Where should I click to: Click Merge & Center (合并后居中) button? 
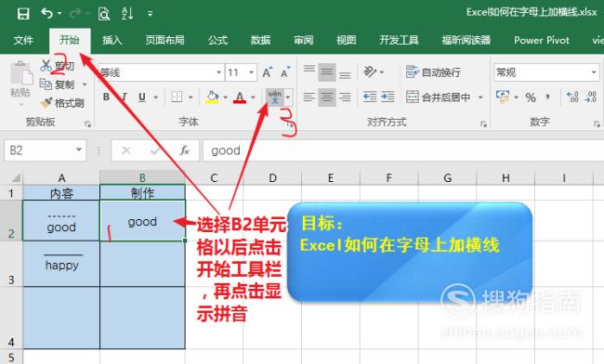(438, 97)
